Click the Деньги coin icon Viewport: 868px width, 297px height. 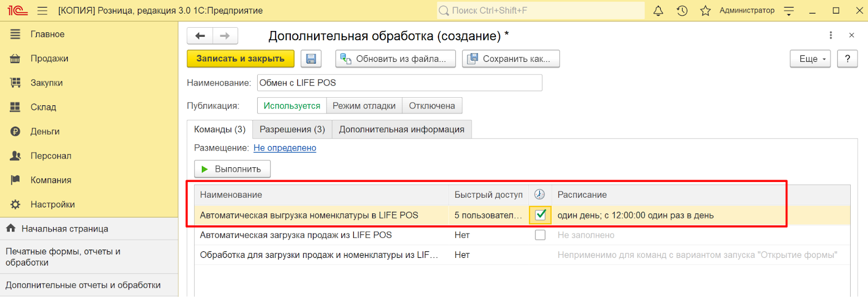(15, 131)
